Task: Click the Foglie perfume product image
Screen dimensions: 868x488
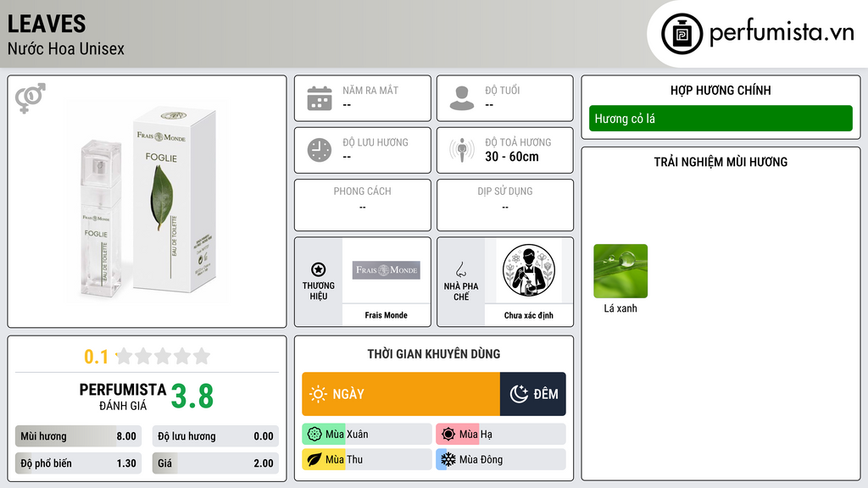Action: point(147,202)
